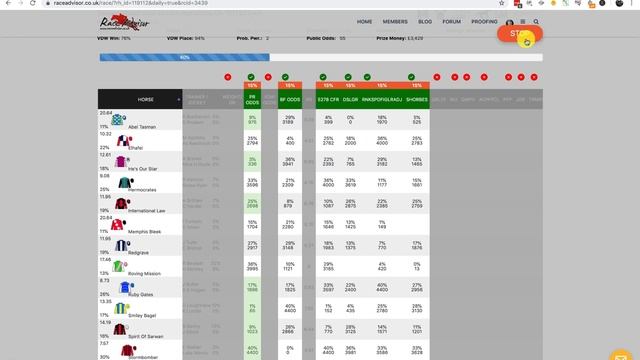The image size is (640, 360).
Task: Go to HOME in navigation
Action: tap(364, 22)
